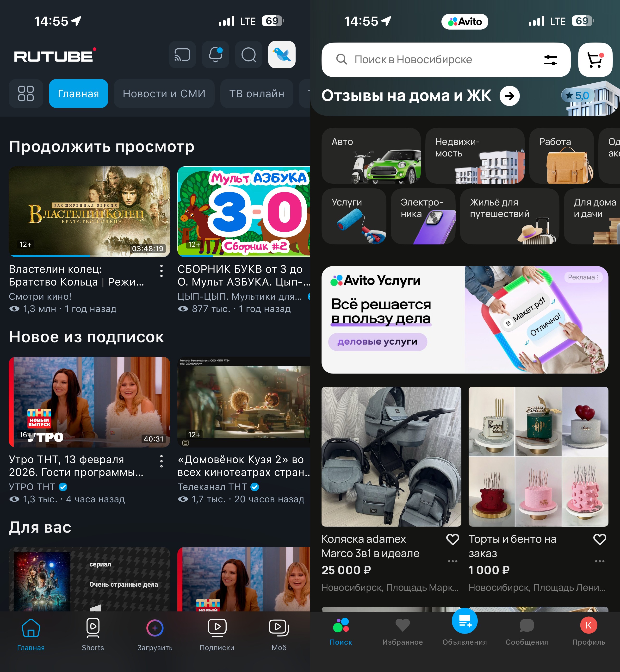Open Отзывы на дома и ЖК arrow
Image resolution: width=620 pixels, height=672 pixels.
tap(509, 96)
